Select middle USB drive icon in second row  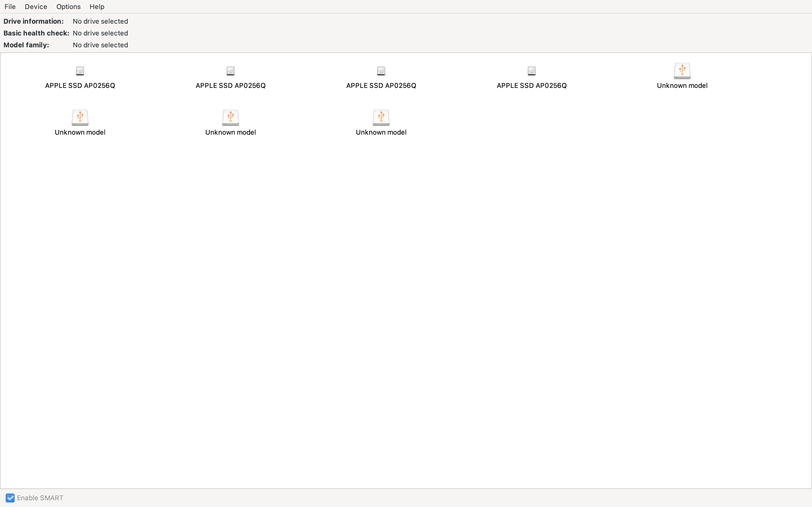click(231, 117)
